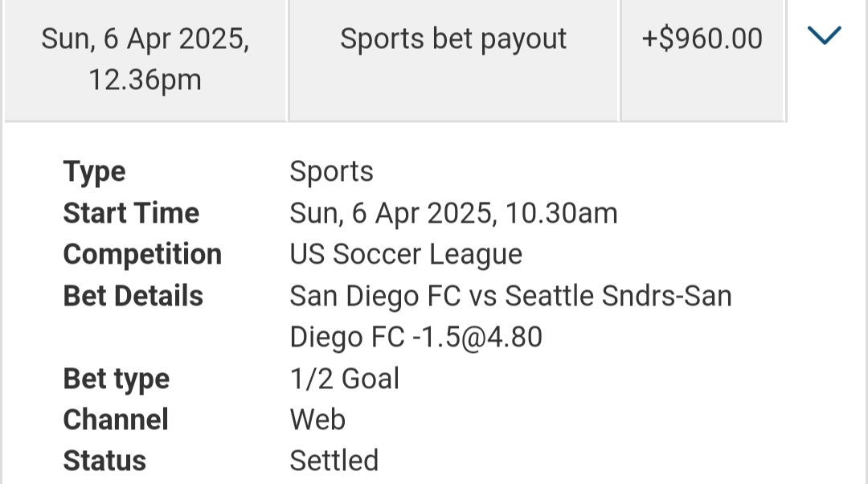Viewport: 868px width, 484px height.
Task: Select the Settled status value
Action: point(334,461)
